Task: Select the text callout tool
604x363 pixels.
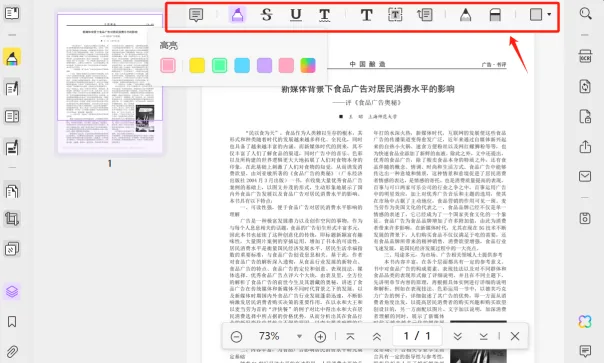Action: tap(425, 15)
